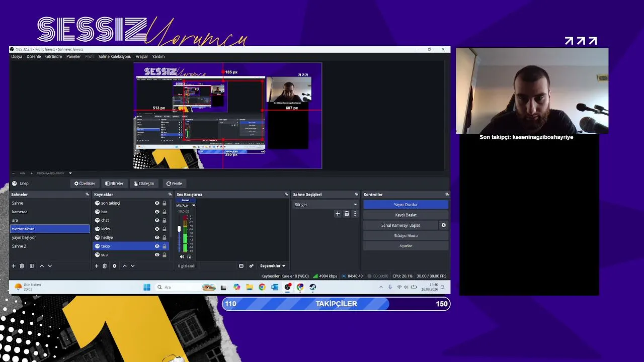Undock the Sahneler panel
The width and height of the screenshot is (644, 362).
[x=87, y=195]
